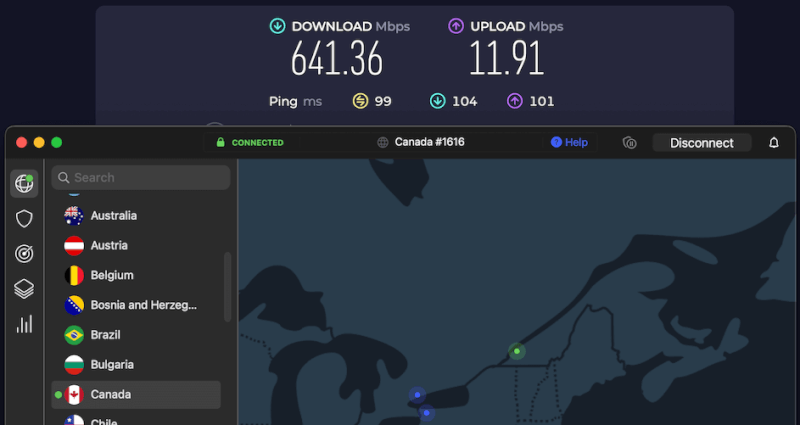The width and height of the screenshot is (800, 425).
Task: Click the Bosnia and Herzegovina flag icon
Action: click(74, 305)
